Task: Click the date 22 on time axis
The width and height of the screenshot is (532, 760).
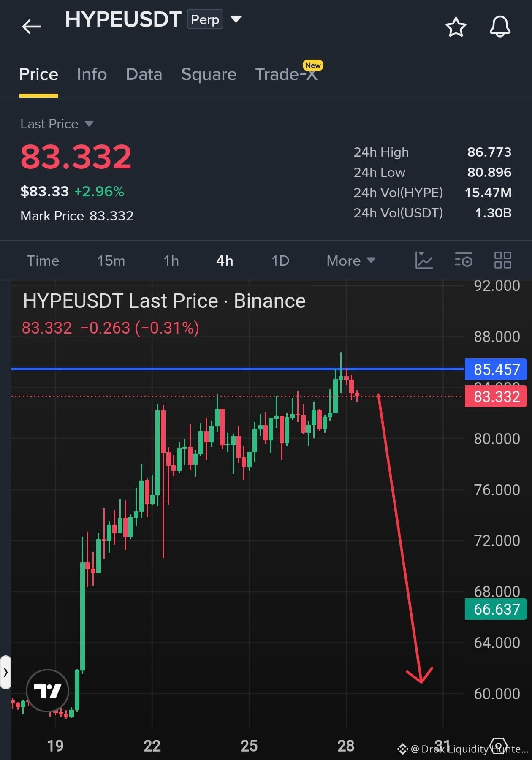Action: [152, 746]
